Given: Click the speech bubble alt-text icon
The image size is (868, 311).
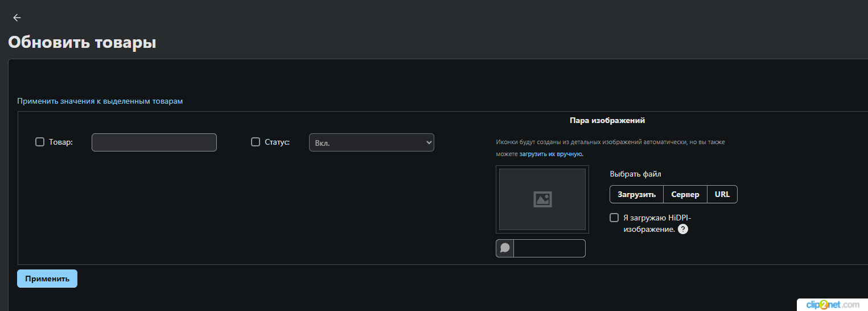Looking at the screenshot, I should 505,248.
